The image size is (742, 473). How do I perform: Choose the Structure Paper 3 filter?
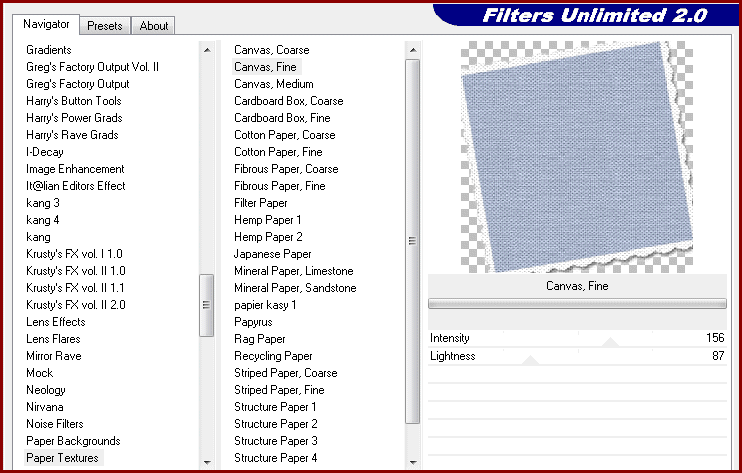click(276, 442)
